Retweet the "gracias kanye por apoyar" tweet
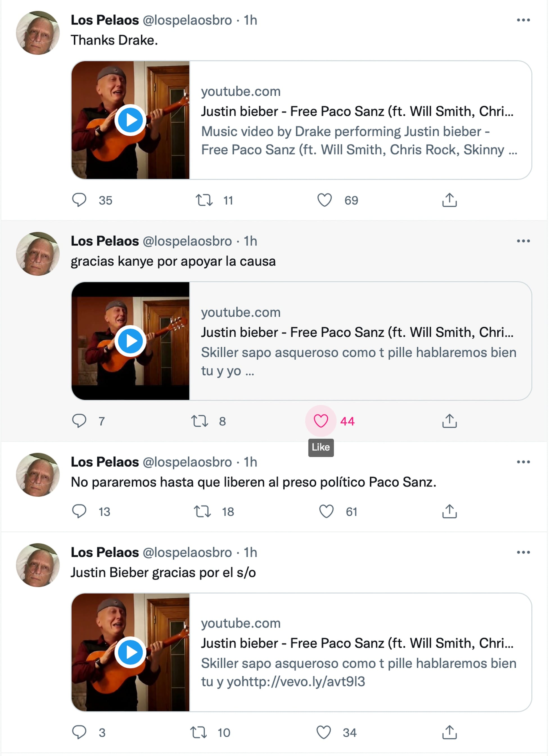Screen dimensions: 551x756 pos(199,421)
